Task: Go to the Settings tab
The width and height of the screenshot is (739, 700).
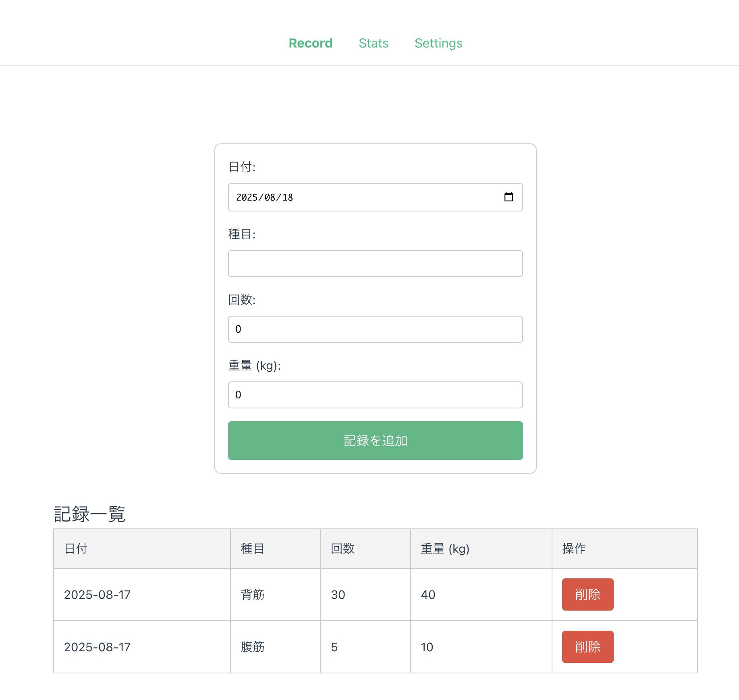Action: [x=438, y=43]
